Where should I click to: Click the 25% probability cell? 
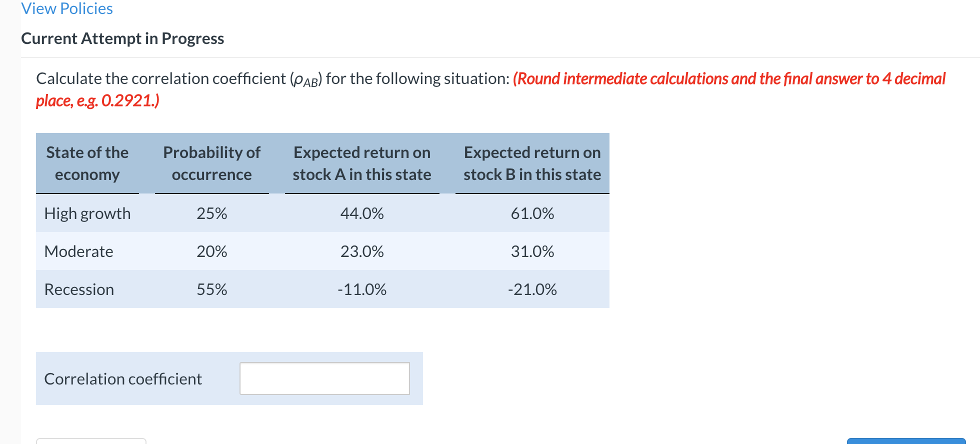pyautogui.click(x=211, y=213)
